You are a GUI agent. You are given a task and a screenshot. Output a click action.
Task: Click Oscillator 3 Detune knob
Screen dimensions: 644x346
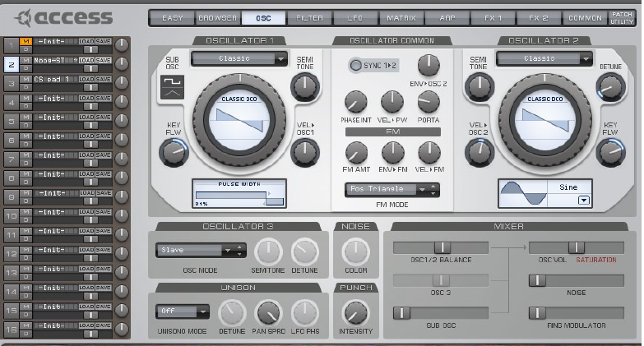click(x=305, y=251)
